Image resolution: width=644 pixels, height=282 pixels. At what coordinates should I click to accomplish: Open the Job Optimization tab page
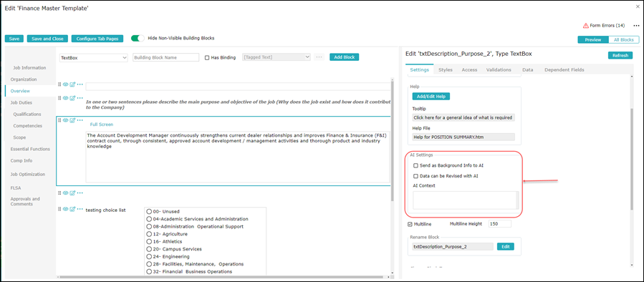point(28,175)
